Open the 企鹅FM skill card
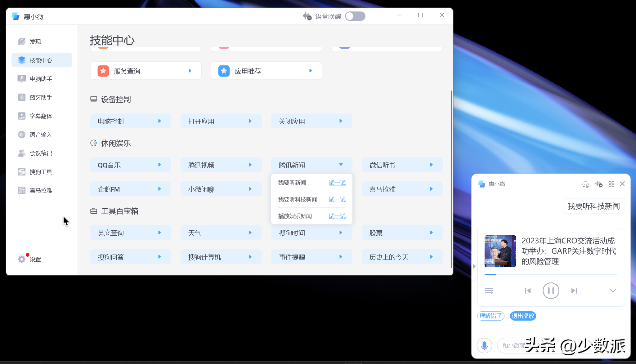Viewport: 636px width, 364px height. pyautogui.click(x=131, y=189)
